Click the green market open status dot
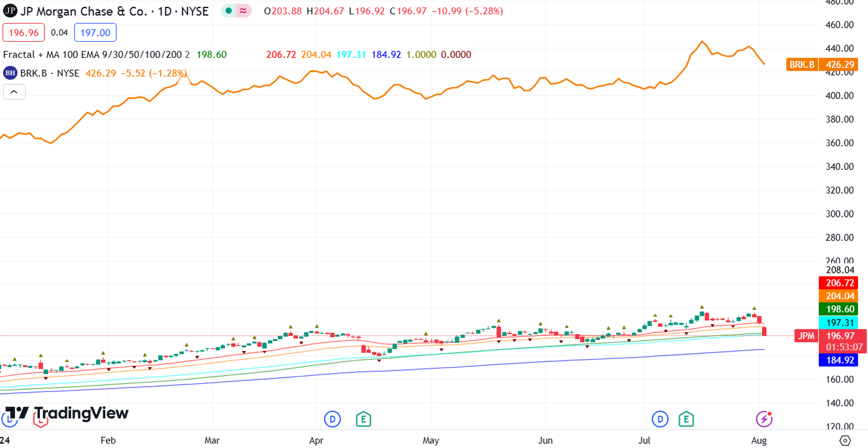868x448 pixels. (229, 11)
